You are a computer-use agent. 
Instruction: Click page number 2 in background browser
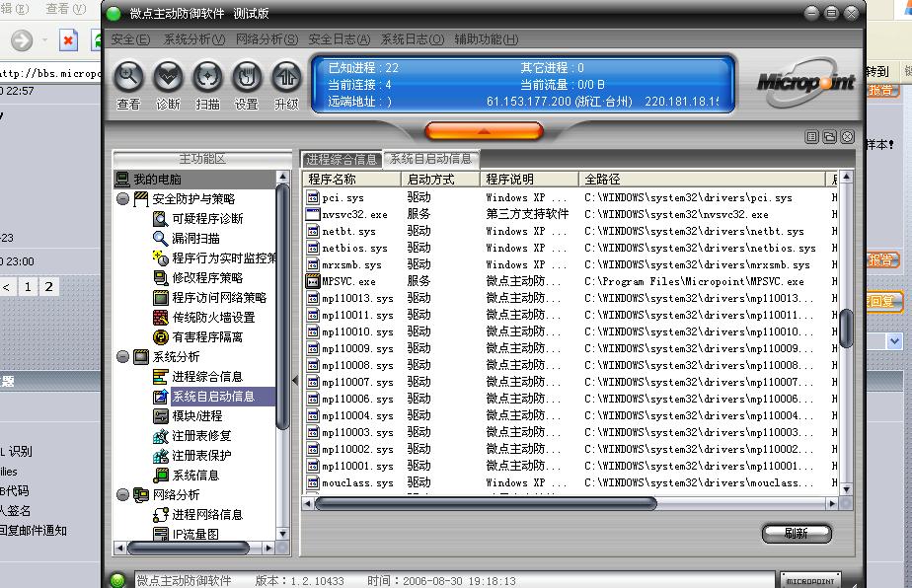pyautogui.click(x=49, y=286)
